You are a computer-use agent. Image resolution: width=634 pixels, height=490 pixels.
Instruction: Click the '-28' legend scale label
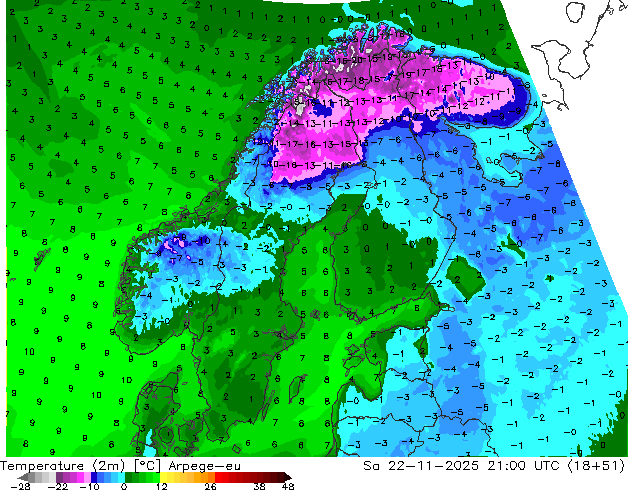20,486
